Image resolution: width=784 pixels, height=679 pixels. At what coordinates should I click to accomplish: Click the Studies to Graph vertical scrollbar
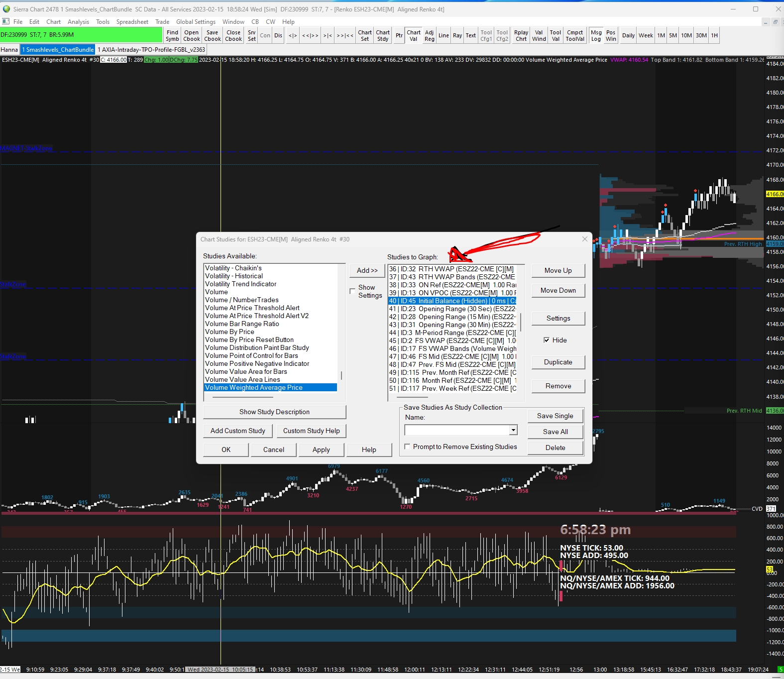pyautogui.click(x=521, y=323)
